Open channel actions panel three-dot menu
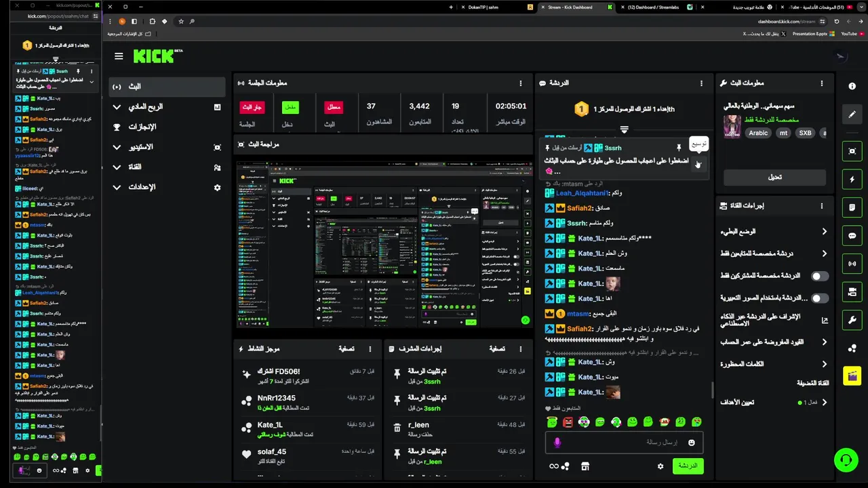 [x=822, y=206]
